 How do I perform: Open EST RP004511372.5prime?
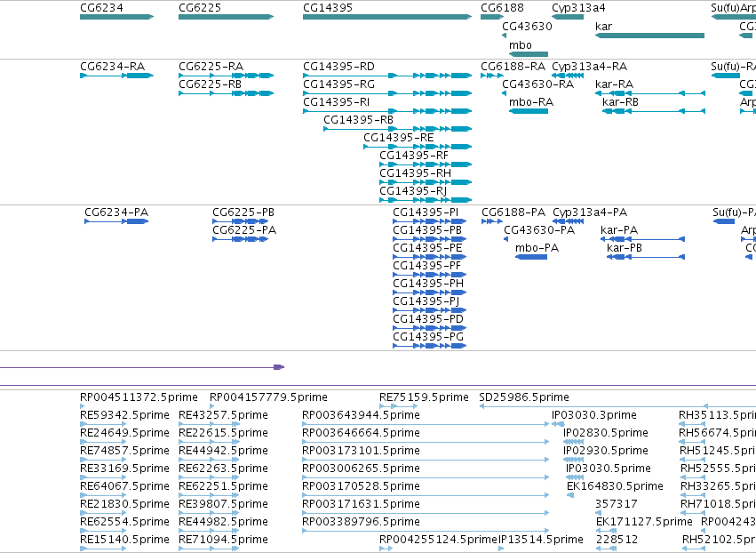click(x=139, y=397)
